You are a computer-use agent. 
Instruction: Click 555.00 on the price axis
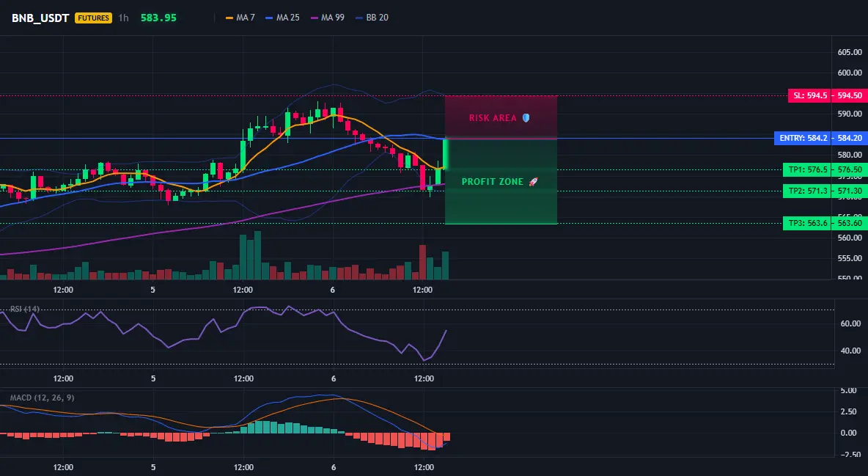850,258
